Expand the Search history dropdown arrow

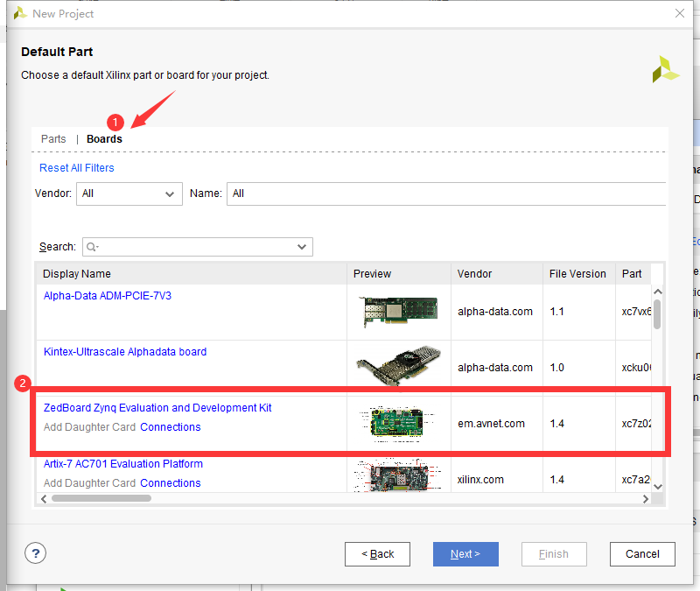302,247
